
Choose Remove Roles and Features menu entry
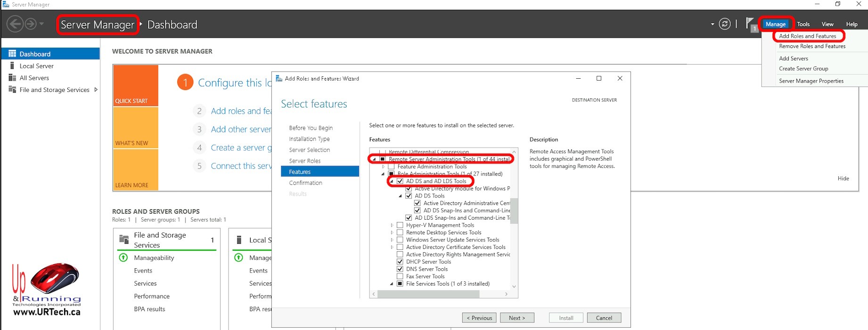pyautogui.click(x=812, y=46)
